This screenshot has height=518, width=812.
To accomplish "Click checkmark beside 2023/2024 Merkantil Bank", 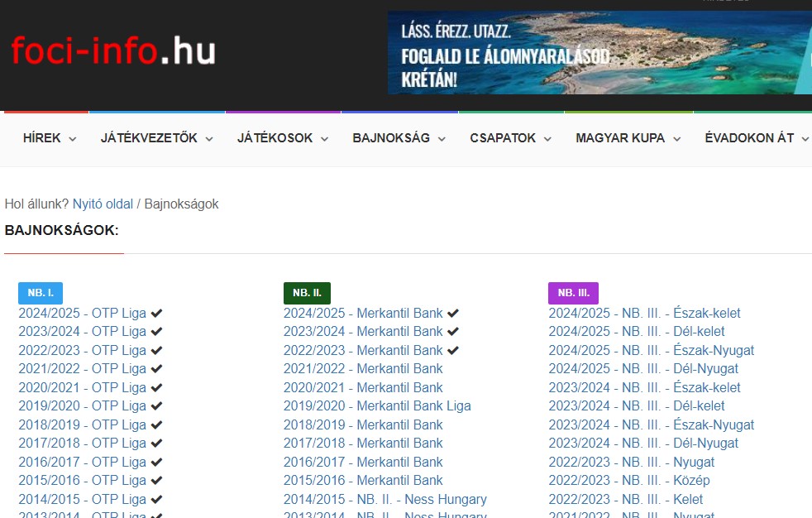I will tap(453, 332).
